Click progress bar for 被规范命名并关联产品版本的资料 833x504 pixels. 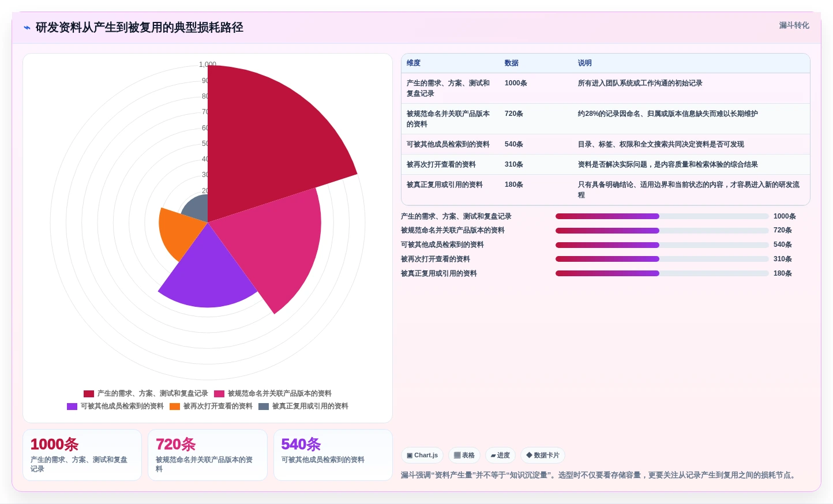click(x=662, y=231)
